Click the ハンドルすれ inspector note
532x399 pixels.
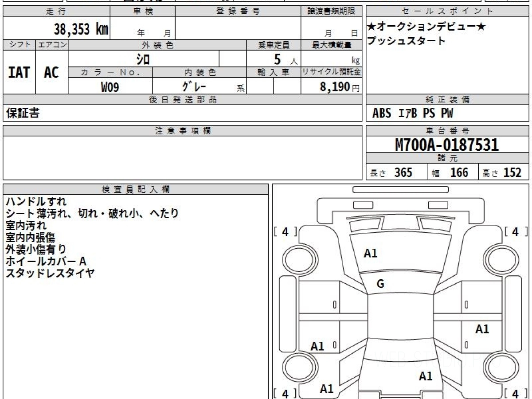(36, 201)
